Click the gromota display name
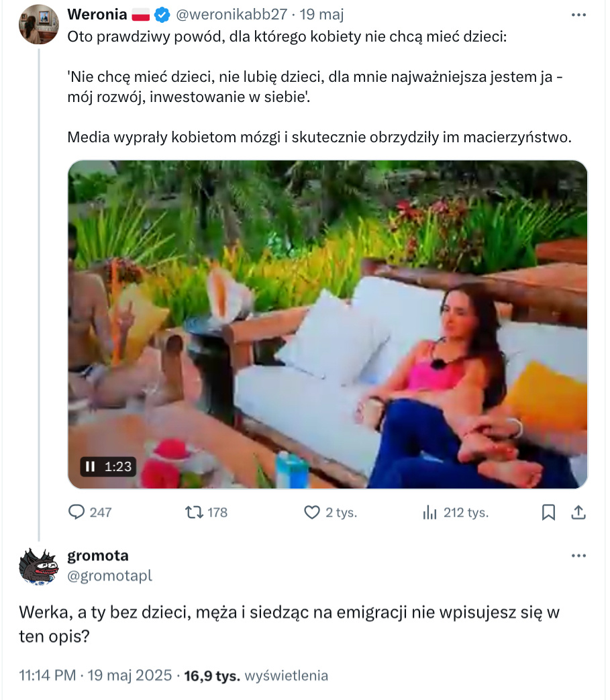Screen dimensions: 610x700 tap(98, 556)
